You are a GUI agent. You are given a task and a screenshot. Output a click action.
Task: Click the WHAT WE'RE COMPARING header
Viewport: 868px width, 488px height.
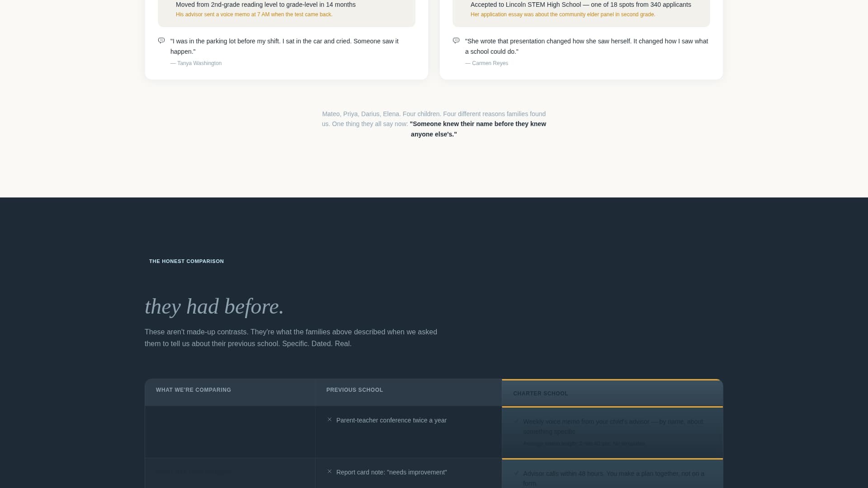[193, 389]
